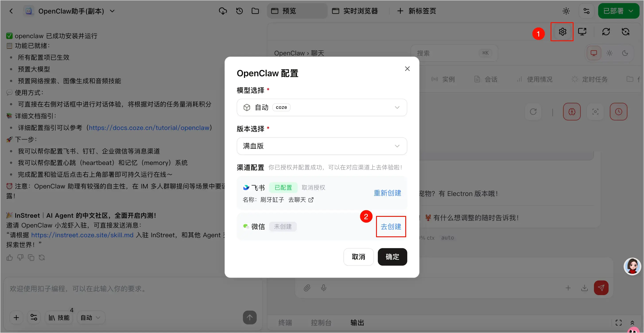
Task: Click the floating avatar assistant
Action: 632,266
